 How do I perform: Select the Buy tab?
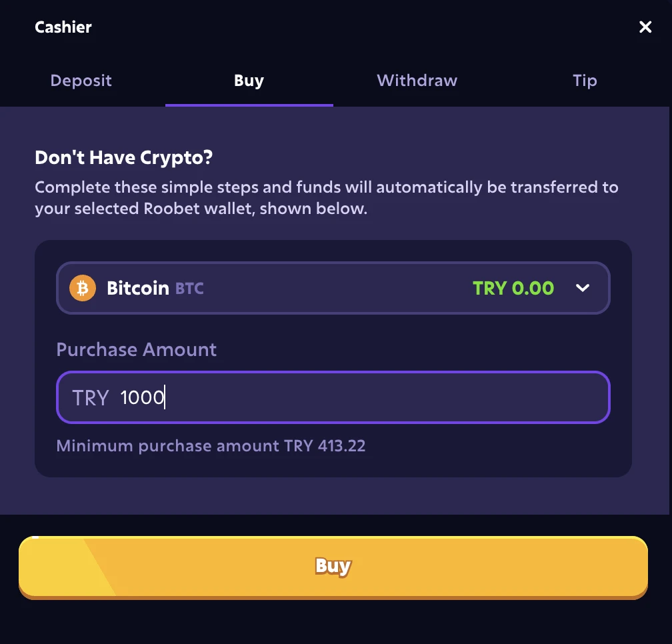click(249, 81)
